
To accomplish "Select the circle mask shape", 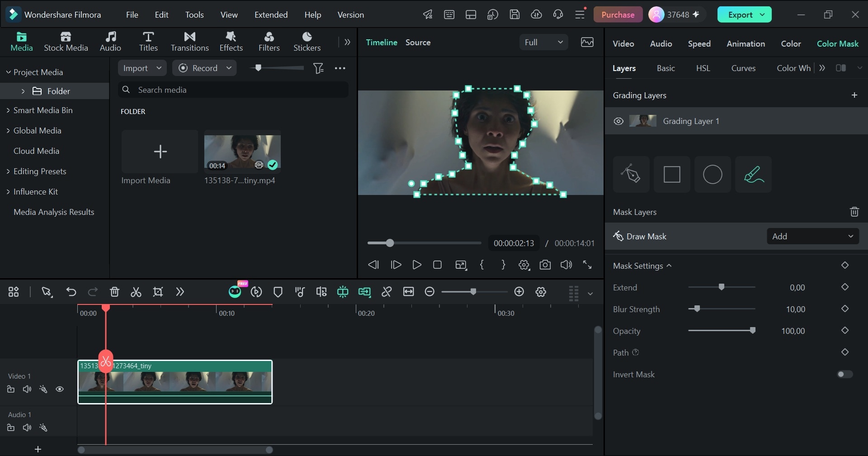I will (x=712, y=174).
